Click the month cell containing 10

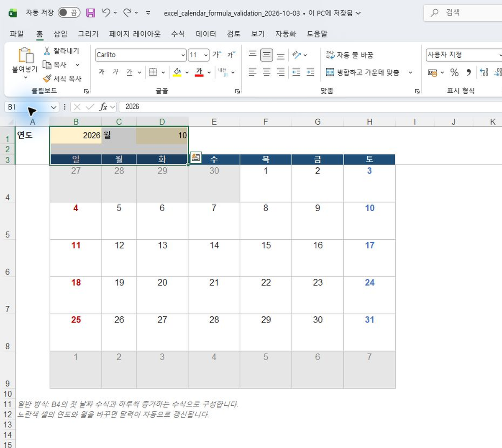(x=162, y=135)
